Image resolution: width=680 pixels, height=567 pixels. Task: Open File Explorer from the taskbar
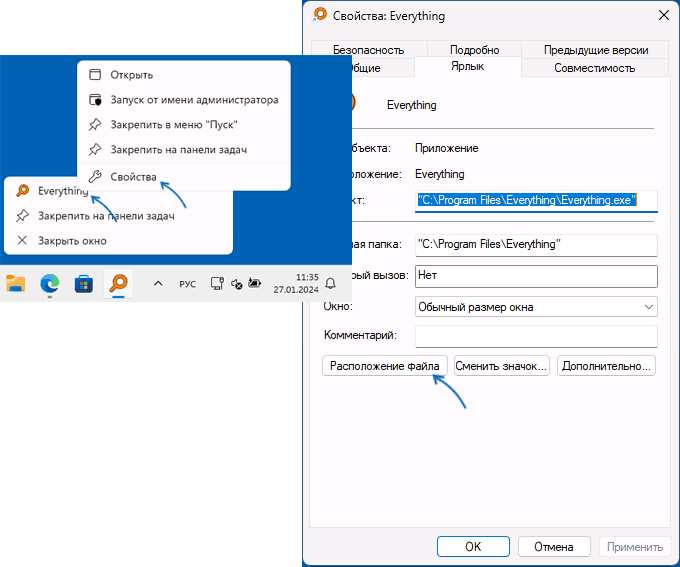pyautogui.click(x=16, y=284)
